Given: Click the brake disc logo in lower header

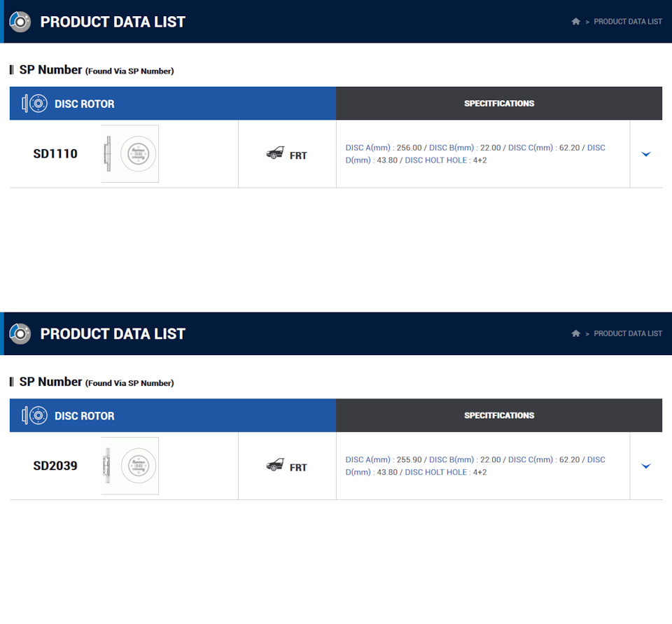Looking at the screenshot, I should (20, 333).
